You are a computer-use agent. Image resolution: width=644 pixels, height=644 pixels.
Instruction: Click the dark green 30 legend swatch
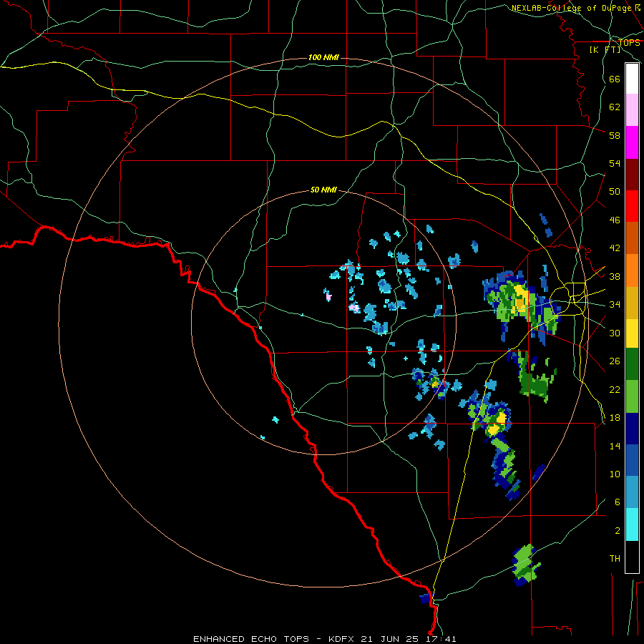coord(632,364)
